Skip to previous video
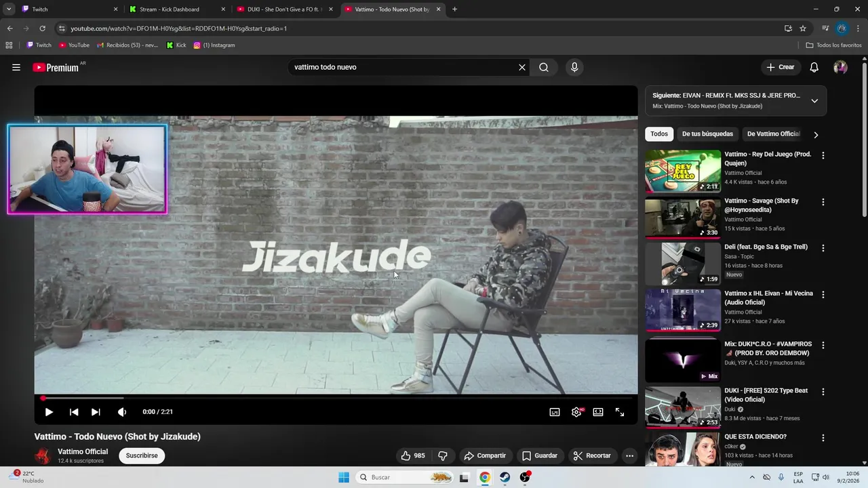Viewport: 868px width, 488px height. (x=74, y=412)
